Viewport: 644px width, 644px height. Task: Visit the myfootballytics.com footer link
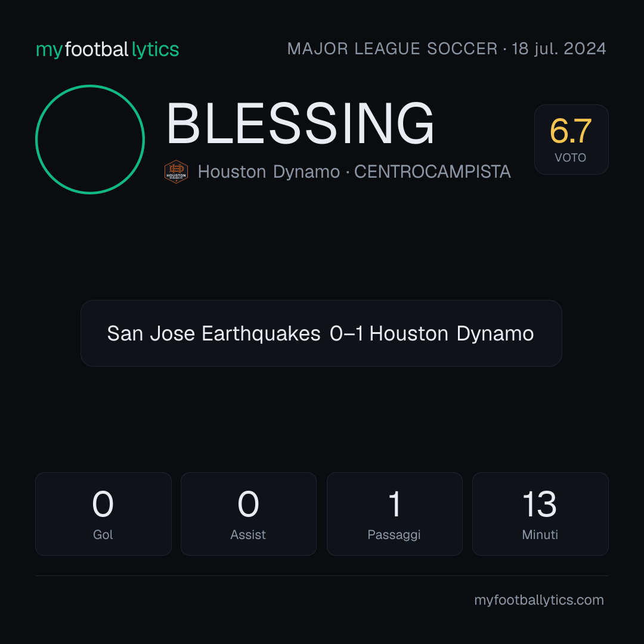[x=539, y=600]
